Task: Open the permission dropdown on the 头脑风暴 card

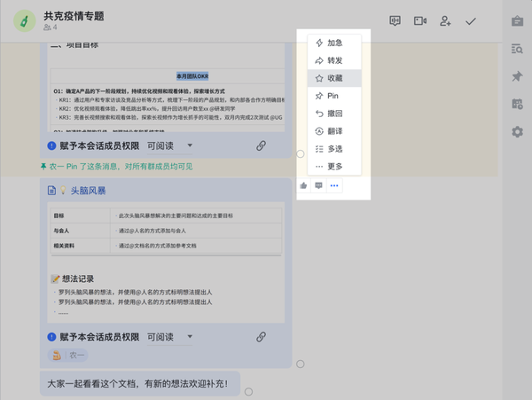Action: (169, 337)
